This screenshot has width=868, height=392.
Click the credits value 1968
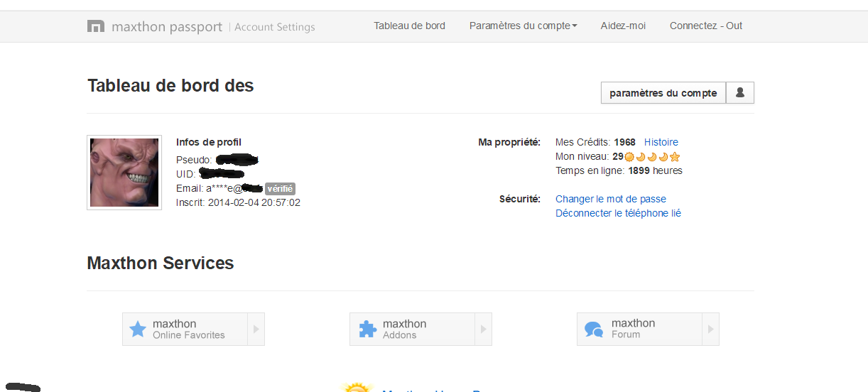pos(624,142)
